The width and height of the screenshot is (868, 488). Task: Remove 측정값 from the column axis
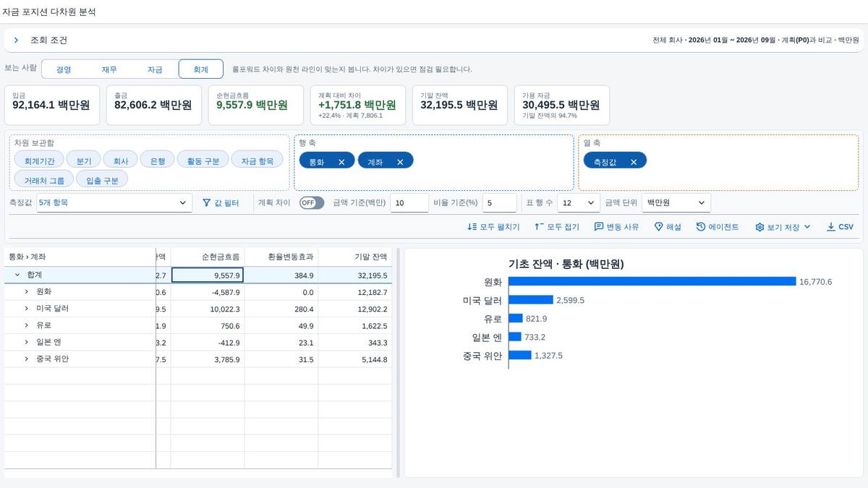click(634, 162)
